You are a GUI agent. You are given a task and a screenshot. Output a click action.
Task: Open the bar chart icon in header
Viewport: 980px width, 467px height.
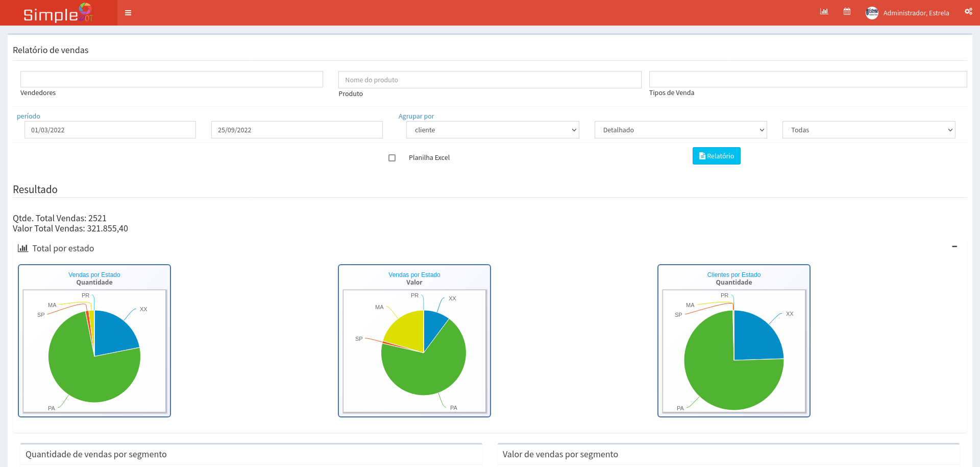click(824, 11)
